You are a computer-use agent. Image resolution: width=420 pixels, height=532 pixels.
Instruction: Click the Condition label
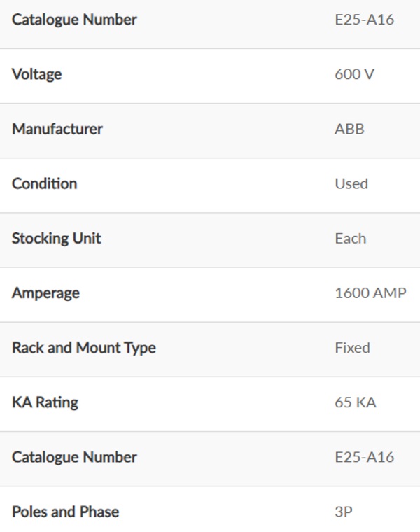(x=44, y=183)
